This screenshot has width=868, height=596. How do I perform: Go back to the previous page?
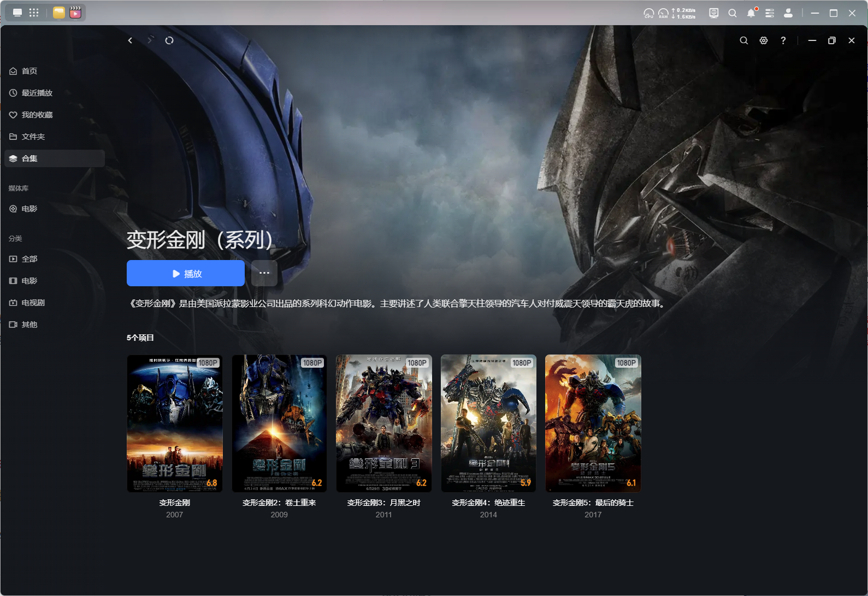click(x=130, y=40)
